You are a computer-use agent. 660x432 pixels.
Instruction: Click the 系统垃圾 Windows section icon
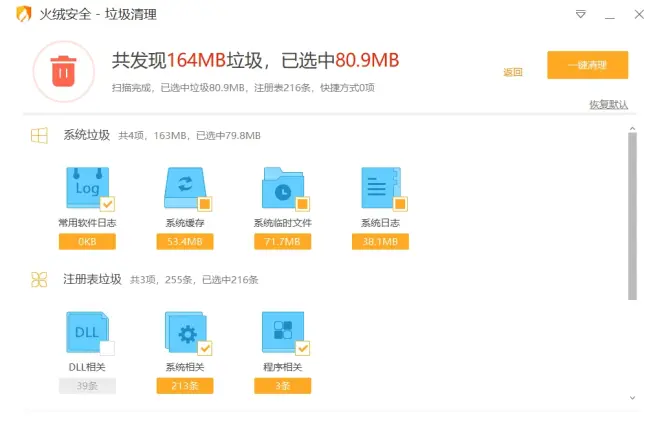[x=39, y=136]
